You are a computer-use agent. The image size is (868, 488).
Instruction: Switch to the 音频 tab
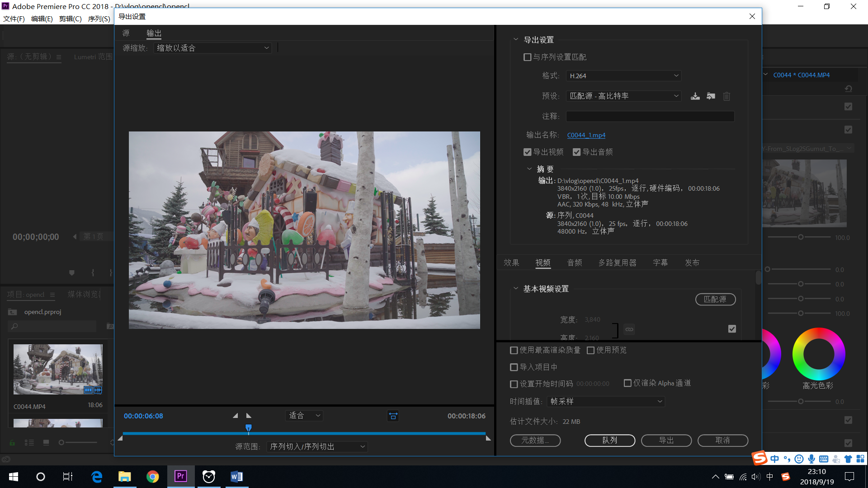(x=575, y=263)
